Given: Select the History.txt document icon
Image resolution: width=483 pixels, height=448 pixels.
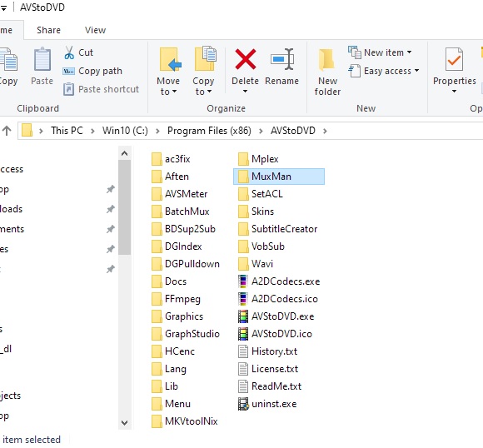Looking at the screenshot, I should point(243,351).
